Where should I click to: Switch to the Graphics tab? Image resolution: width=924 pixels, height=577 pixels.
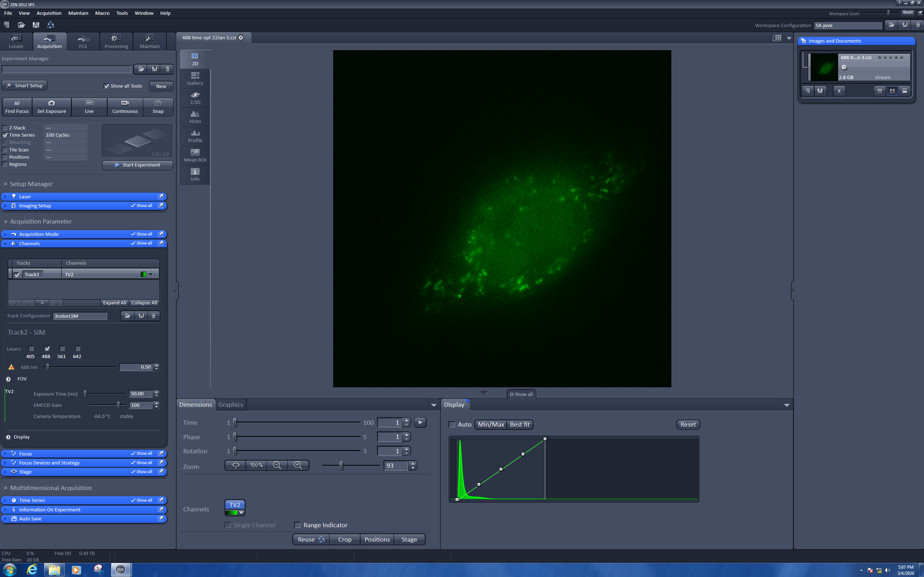point(230,405)
